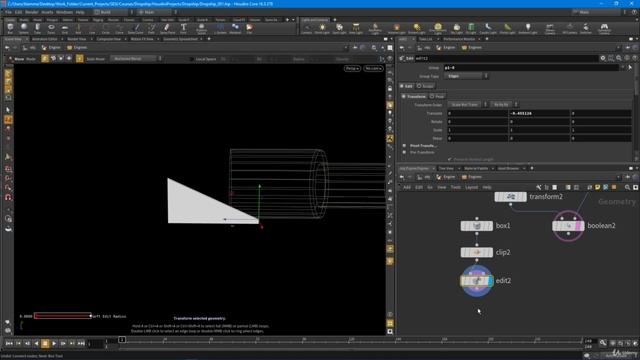640x360 pixels.
Task: Select the L-System shelf tool
Action: [220, 29]
